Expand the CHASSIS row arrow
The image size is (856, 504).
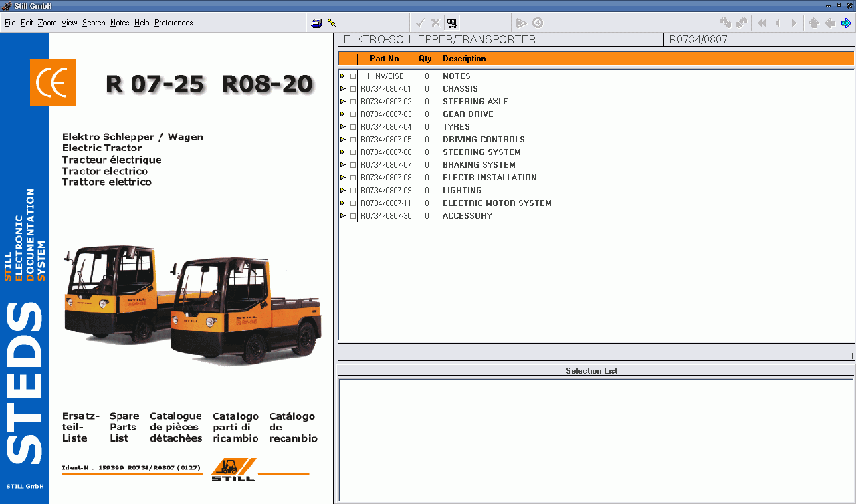coord(343,89)
